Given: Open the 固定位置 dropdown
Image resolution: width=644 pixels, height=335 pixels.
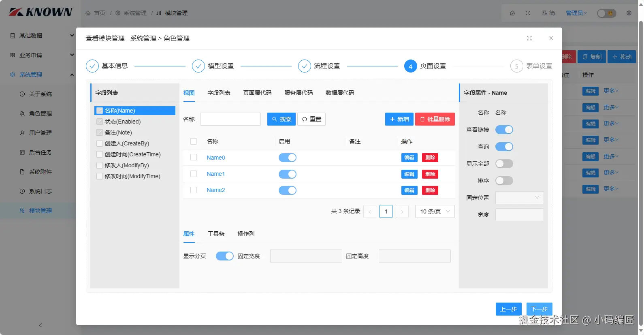Looking at the screenshot, I should tap(520, 198).
